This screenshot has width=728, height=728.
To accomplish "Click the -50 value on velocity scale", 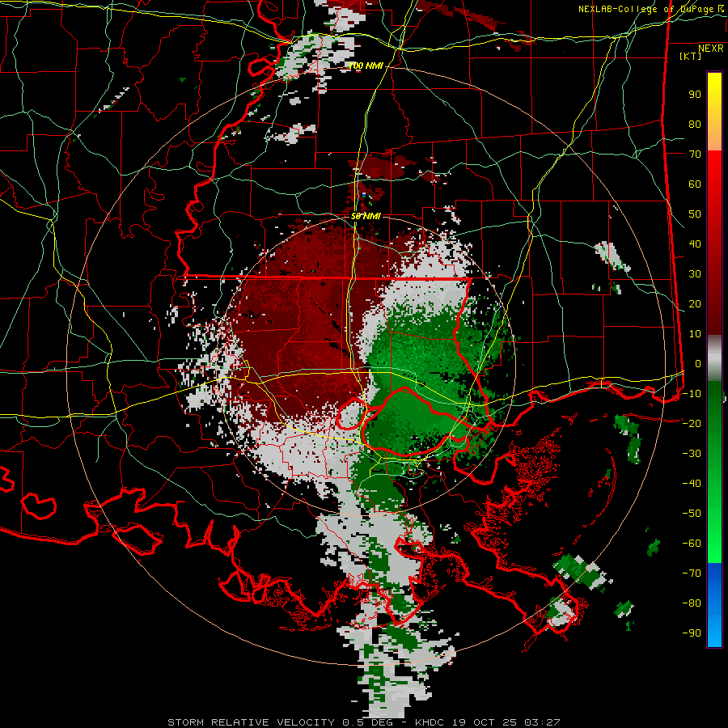I will [692, 514].
